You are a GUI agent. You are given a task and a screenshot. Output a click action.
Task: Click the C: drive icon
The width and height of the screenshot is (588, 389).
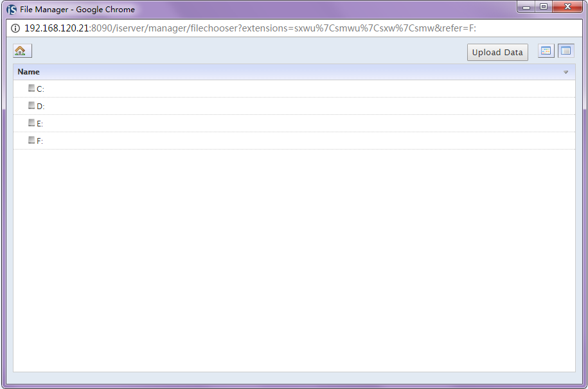pyautogui.click(x=31, y=89)
